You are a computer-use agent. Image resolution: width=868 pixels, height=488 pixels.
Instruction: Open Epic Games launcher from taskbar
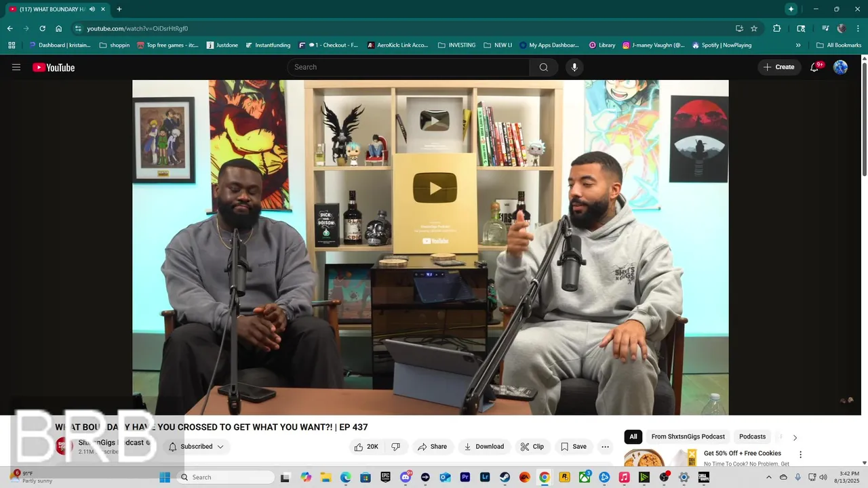[x=386, y=477]
